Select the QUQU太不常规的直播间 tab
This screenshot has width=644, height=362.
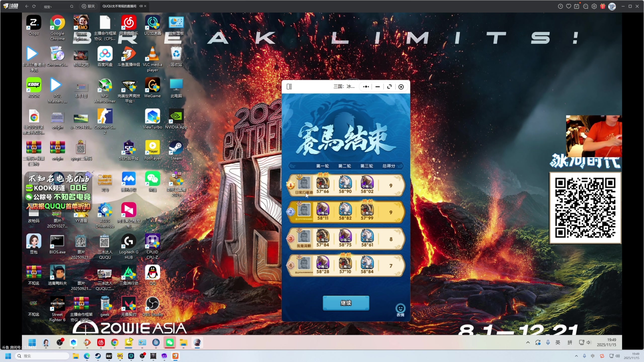pyautogui.click(x=119, y=6)
